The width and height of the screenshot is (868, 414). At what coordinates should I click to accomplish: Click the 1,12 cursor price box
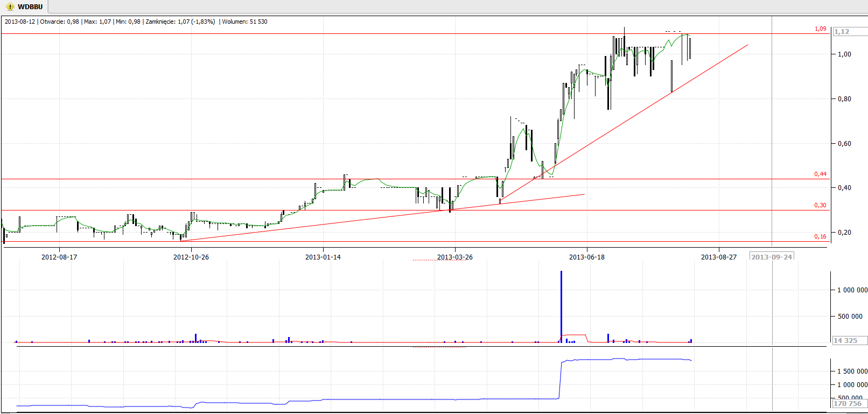[842, 32]
